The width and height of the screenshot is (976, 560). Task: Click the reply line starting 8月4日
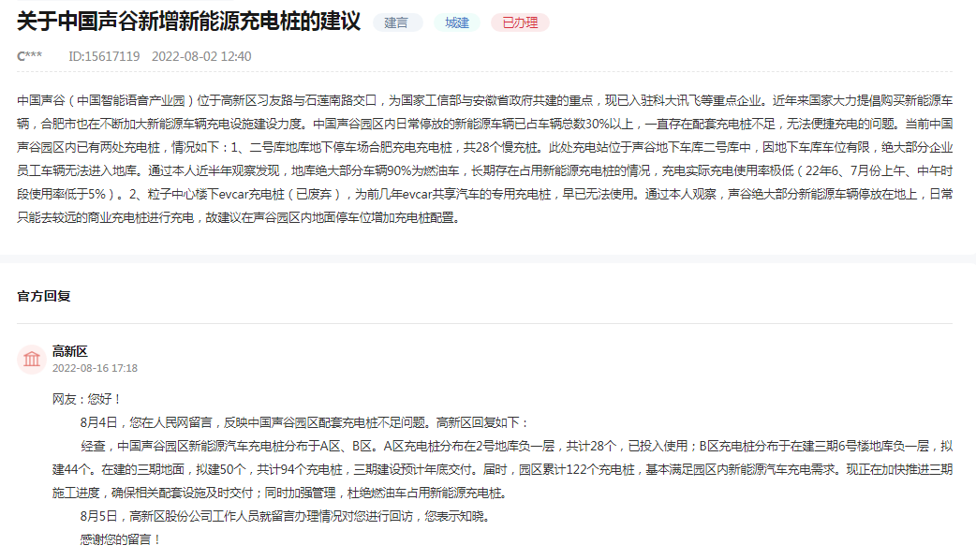pos(304,422)
